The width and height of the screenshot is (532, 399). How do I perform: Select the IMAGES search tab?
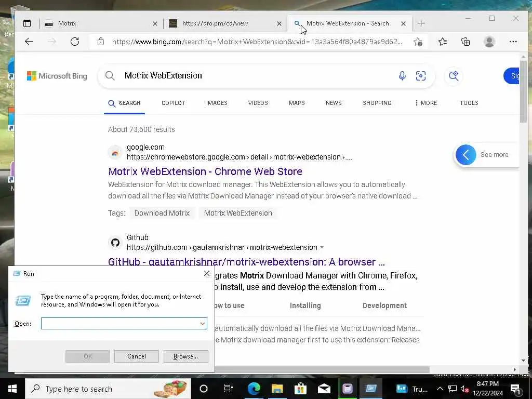[217, 103]
